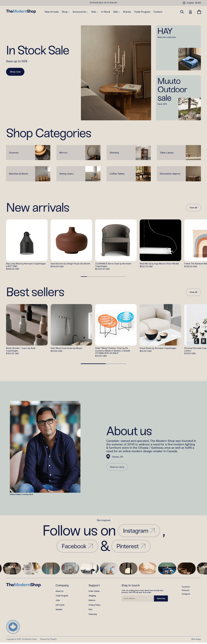Open the New Arrivals menu item

tap(52, 12)
